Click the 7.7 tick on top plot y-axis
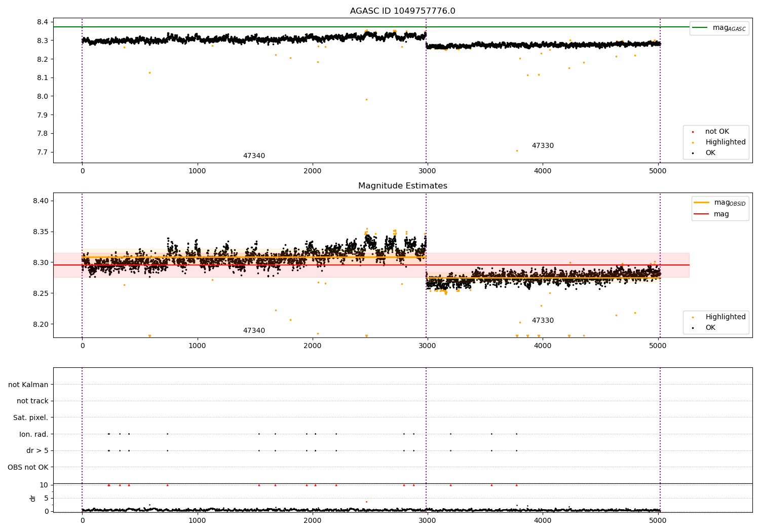 tap(43, 153)
